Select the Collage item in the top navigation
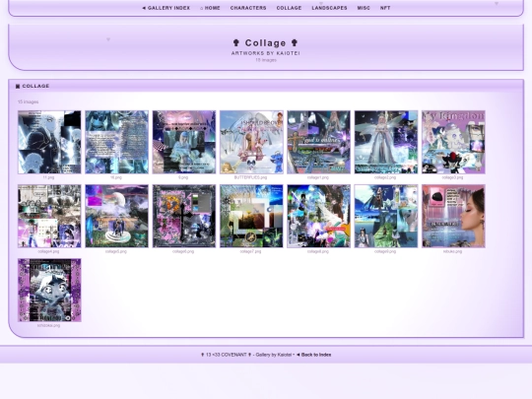 [289, 8]
